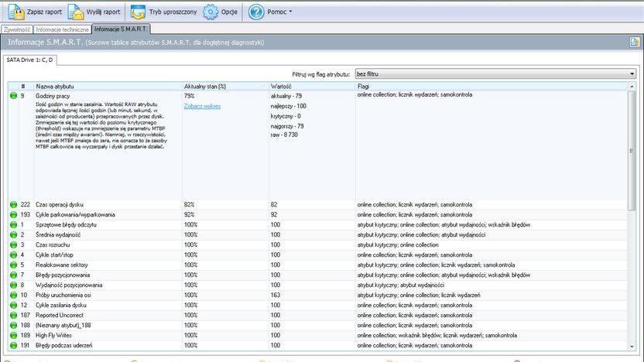This screenshot has width=644, height=362.
Task: Click green status icon for Sprzętowe błędy odczytu
Action: pos(14,224)
